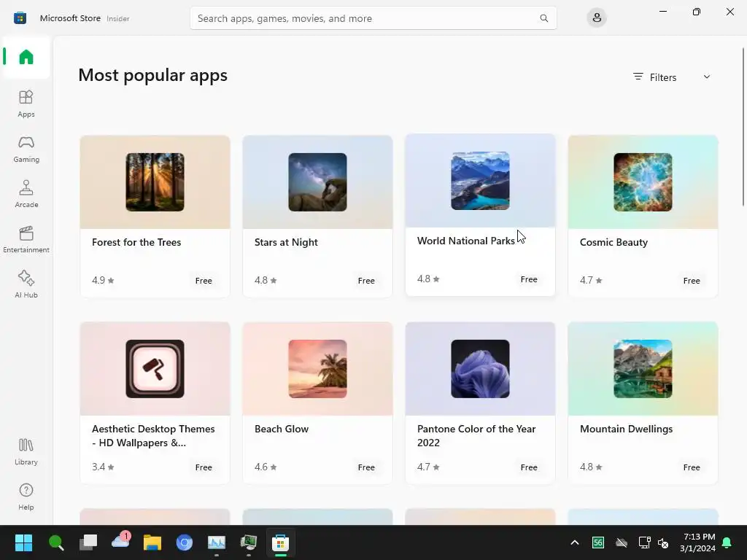Screen dimensions: 747x560
Task: Click the search apps input field
Action: pos(373,18)
